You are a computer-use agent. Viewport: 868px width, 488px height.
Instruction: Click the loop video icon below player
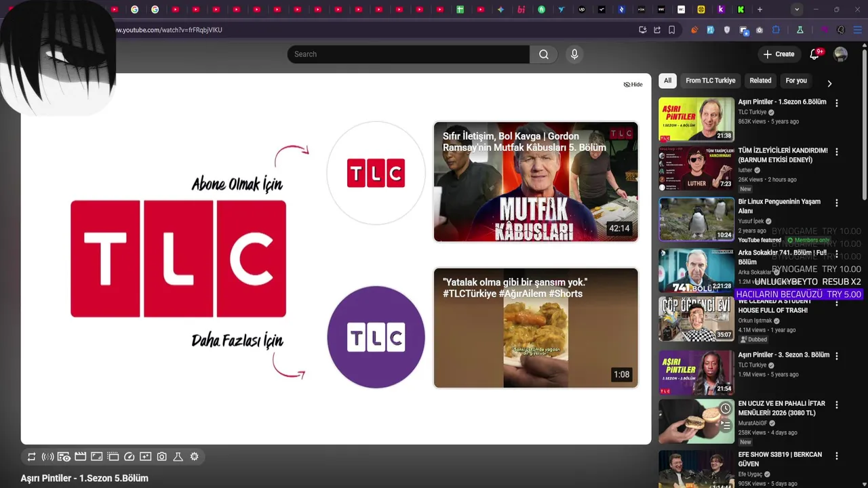31,457
